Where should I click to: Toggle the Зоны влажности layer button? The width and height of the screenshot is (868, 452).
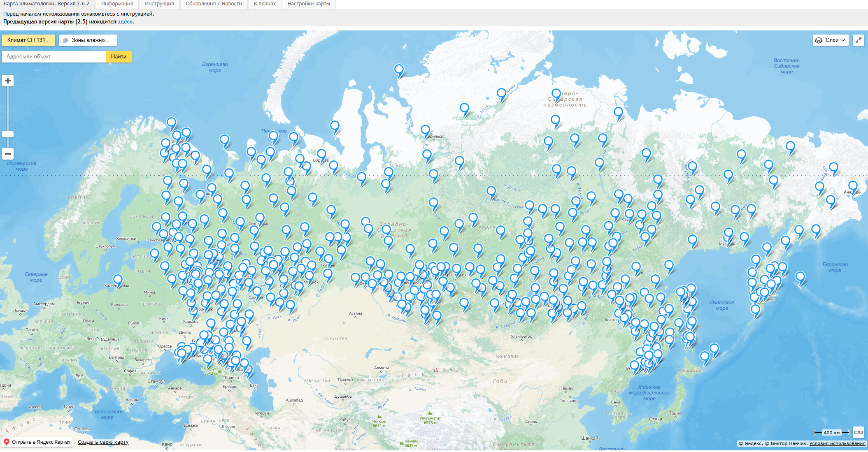[x=88, y=40]
